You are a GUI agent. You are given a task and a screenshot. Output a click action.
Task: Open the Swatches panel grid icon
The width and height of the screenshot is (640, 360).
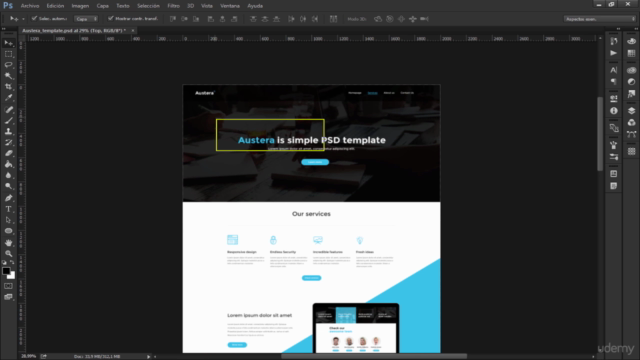click(631, 53)
